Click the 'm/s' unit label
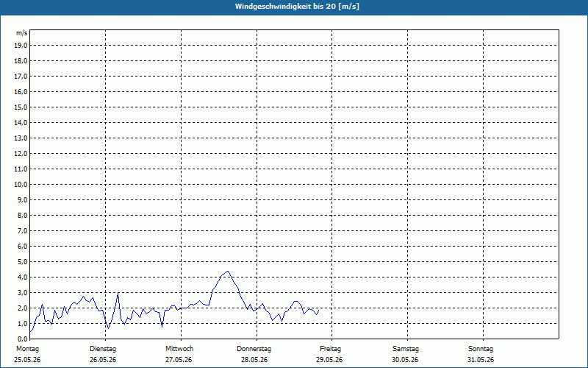588x368 pixels. pos(22,33)
